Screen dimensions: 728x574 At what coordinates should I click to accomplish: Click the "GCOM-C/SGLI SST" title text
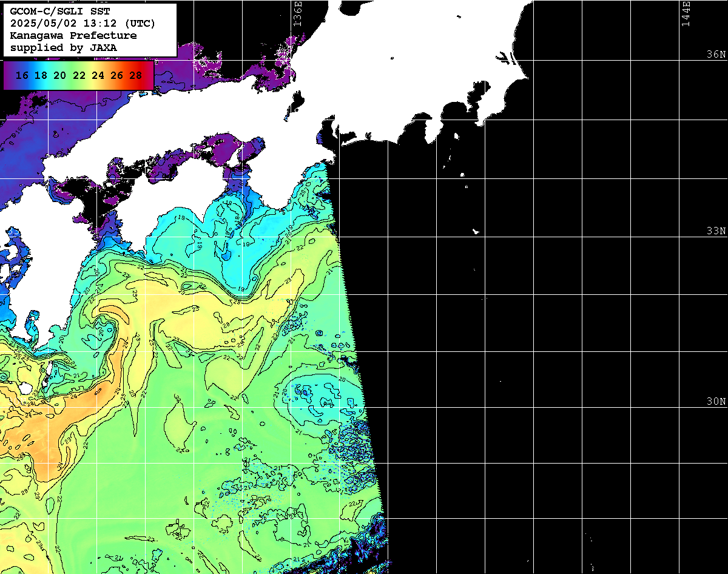(60, 12)
